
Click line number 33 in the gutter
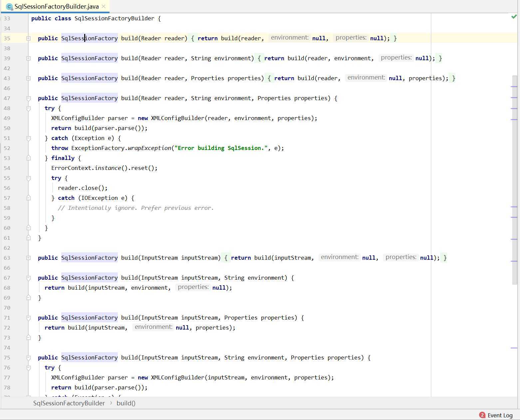point(7,18)
